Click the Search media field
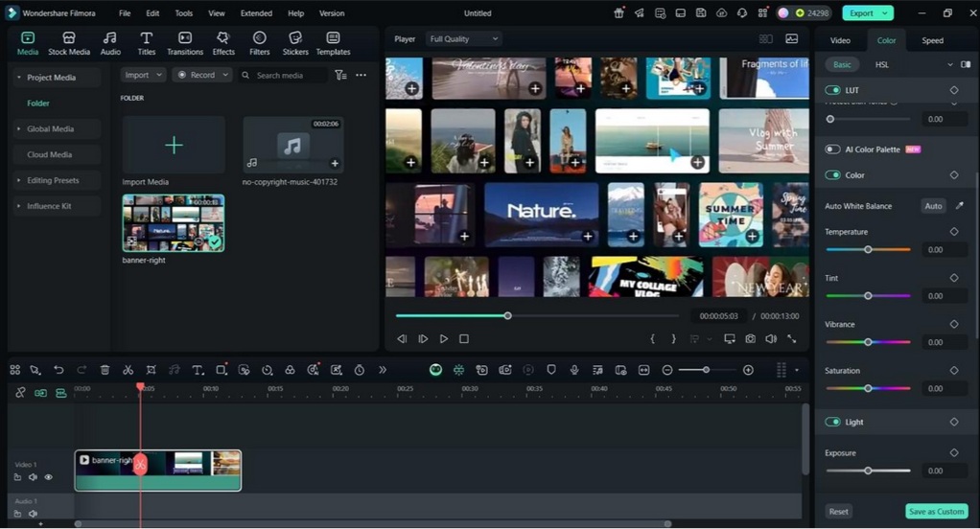Viewport: 980px width, 529px height. (283, 75)
